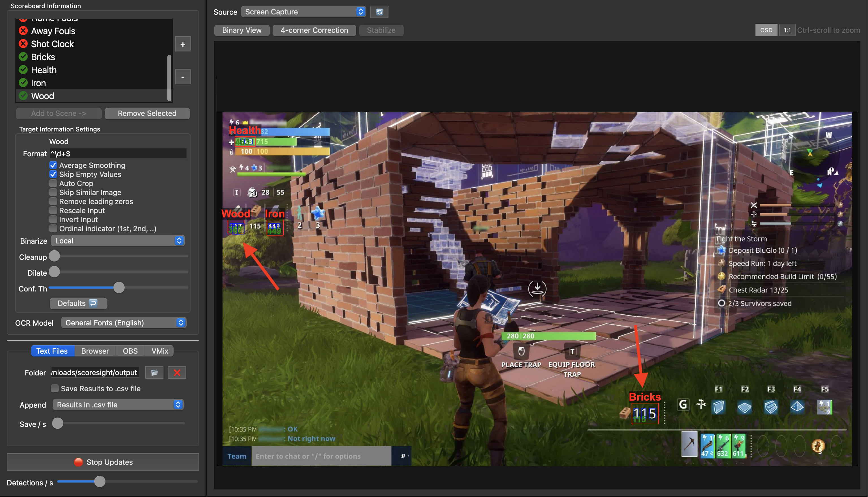Toggle the OSD overlay button
This screenshot has height=497, width=868.
tap(766, 30)
